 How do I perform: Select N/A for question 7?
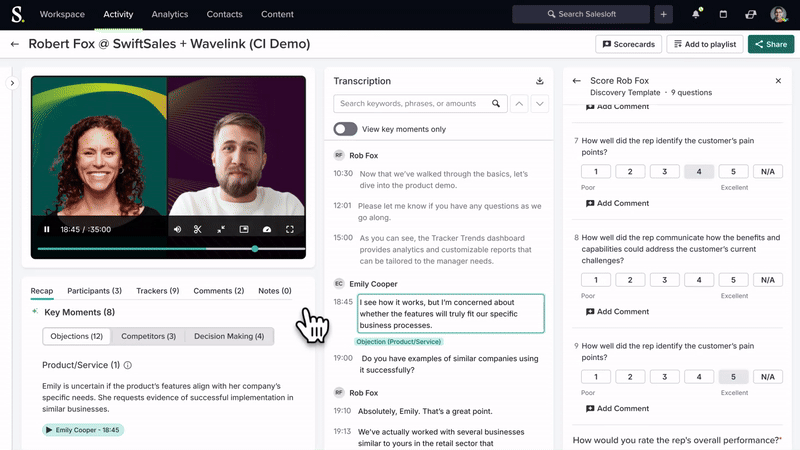(768, 171)
